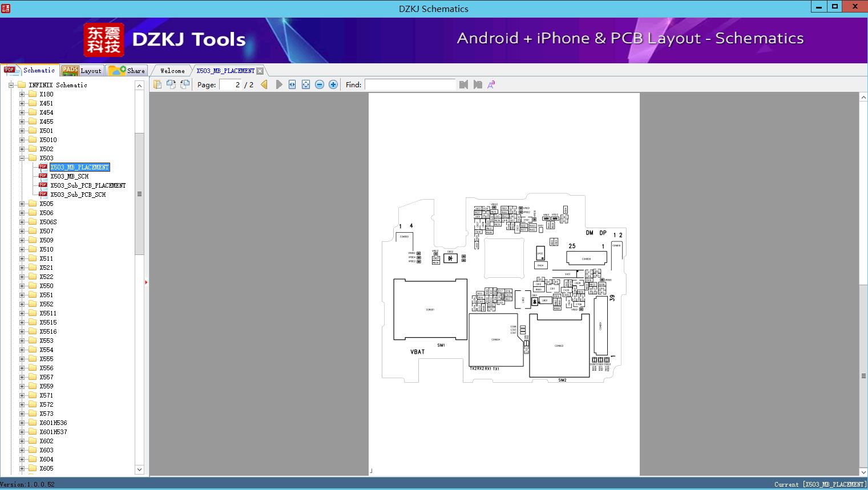Click the red sidebar collapse arrow
Screen dimensions: 868x490
pos(146,282)
